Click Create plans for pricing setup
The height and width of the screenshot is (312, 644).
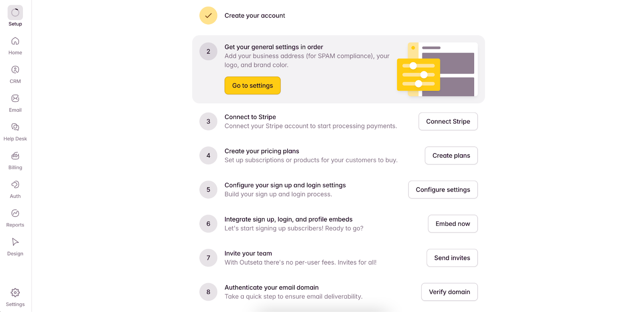pos(451,156)
